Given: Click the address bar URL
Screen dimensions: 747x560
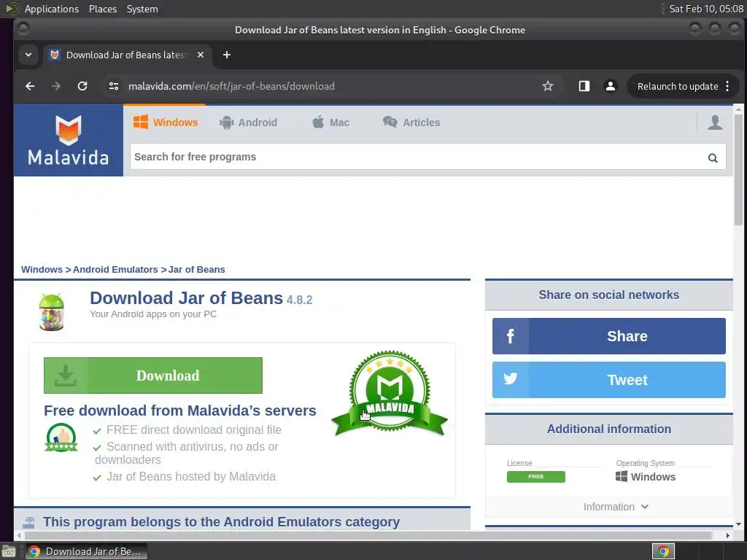Looking at the screenshot, I should (x=231, y=86).
